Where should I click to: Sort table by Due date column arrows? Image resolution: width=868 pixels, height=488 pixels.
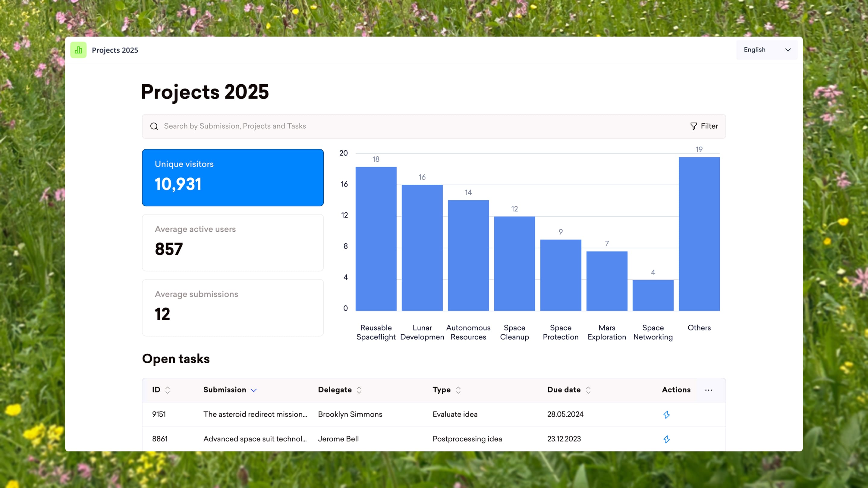pos(588,390)
